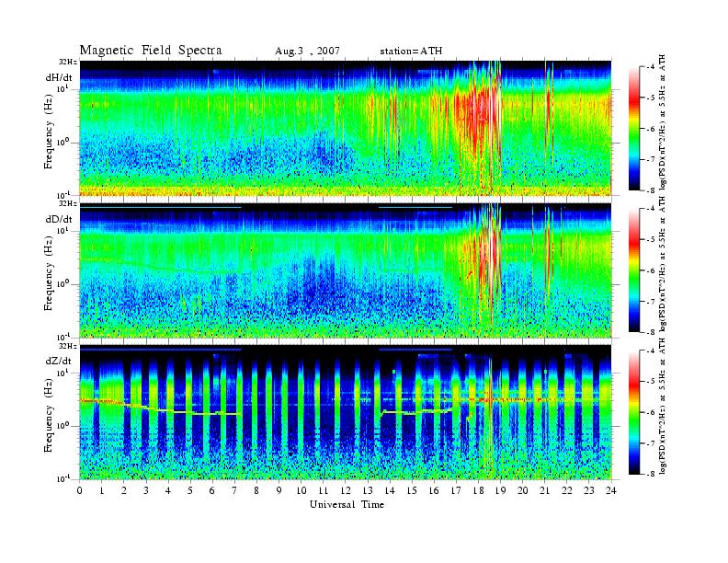Click the log(PSD) legend text beside dH/dt scale
The height and width of the screenshot is (563, 728).
click(x=663, y=122)
